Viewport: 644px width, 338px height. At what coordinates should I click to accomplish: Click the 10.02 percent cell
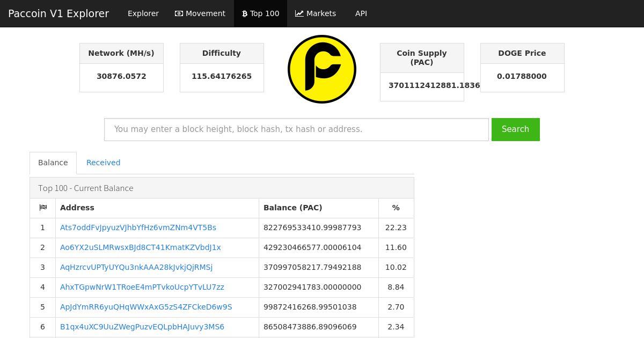click(396, 267)
